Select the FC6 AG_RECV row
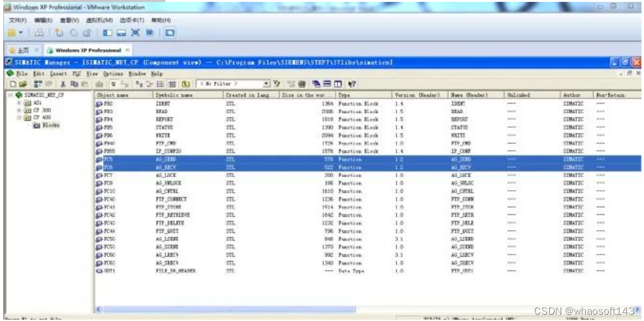 367,167
